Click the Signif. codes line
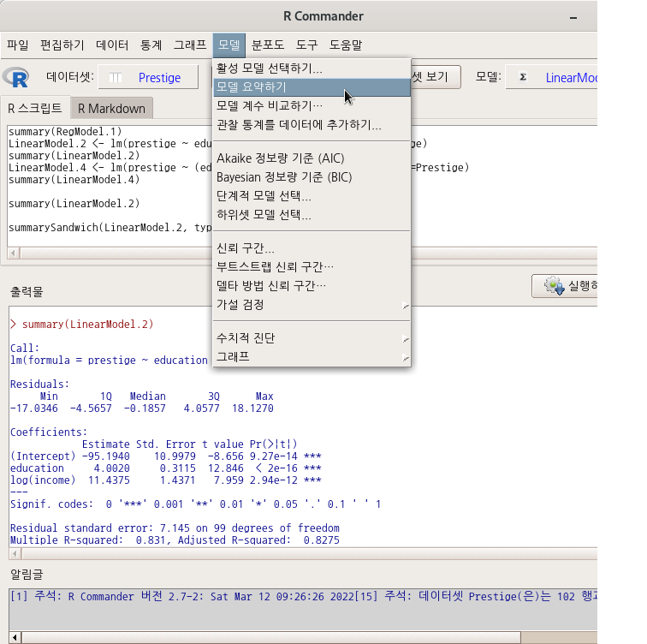647x644 pixels. [x=195, y=504]
